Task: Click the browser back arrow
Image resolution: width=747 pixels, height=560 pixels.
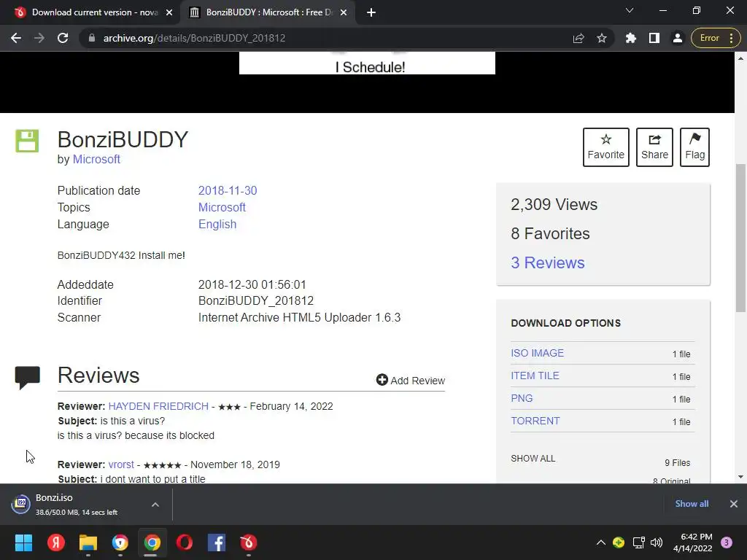Action: click(x=16, y=38)
